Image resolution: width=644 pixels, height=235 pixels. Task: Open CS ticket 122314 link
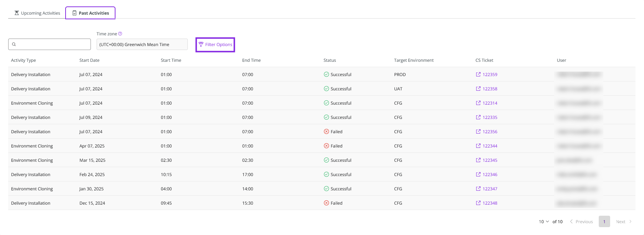point(490,103)
